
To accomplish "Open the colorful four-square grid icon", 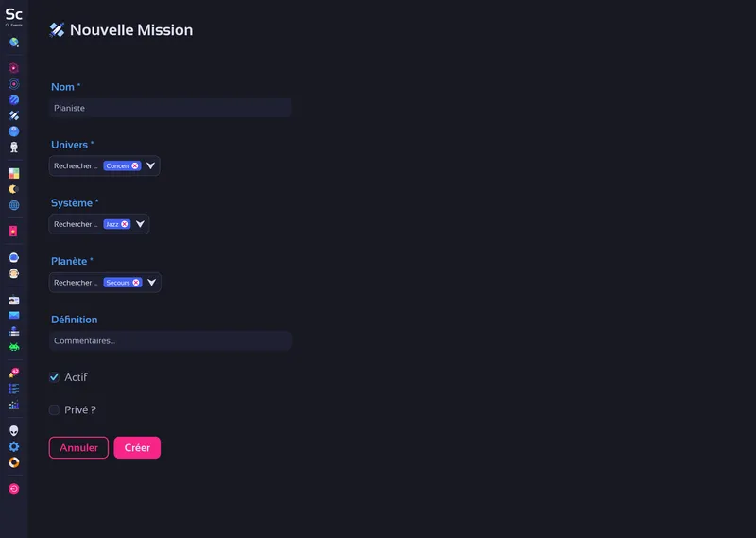I will [x=14, y=173].
